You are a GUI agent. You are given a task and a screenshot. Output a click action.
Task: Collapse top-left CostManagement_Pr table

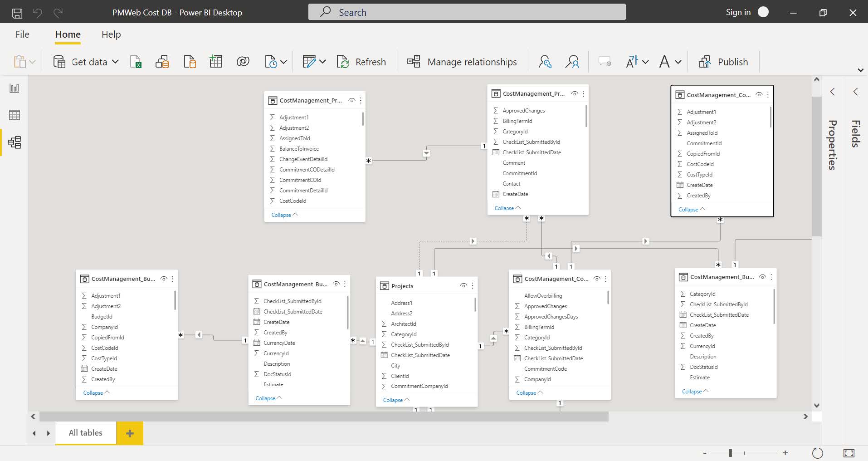click(x=285, y=215)
